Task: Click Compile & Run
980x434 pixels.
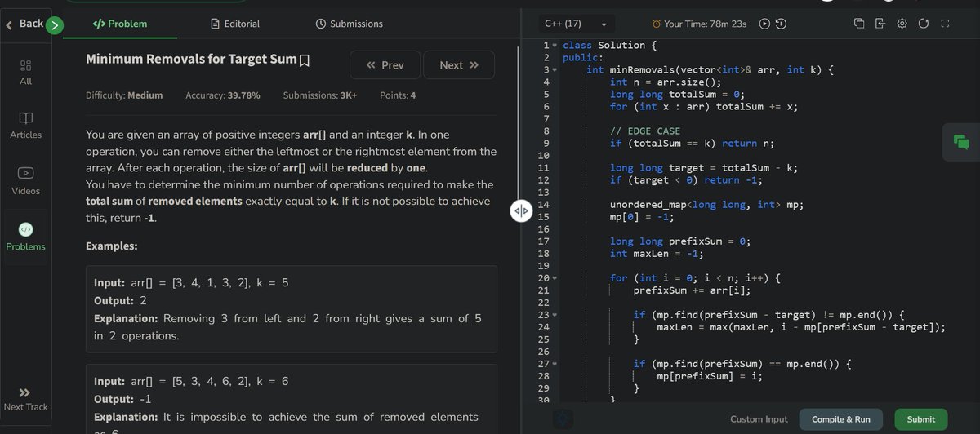Action: click(841, 419)
